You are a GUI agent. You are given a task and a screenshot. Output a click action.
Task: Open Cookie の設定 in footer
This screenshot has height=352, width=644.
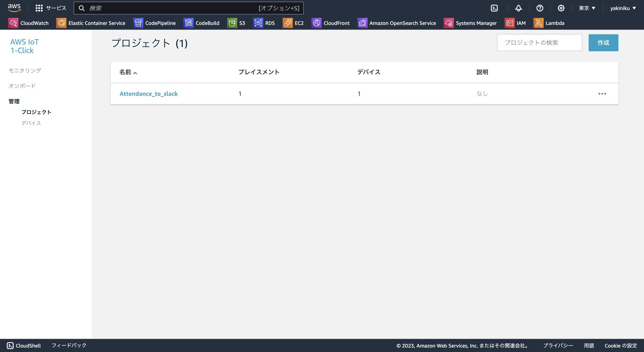[621, 345]
